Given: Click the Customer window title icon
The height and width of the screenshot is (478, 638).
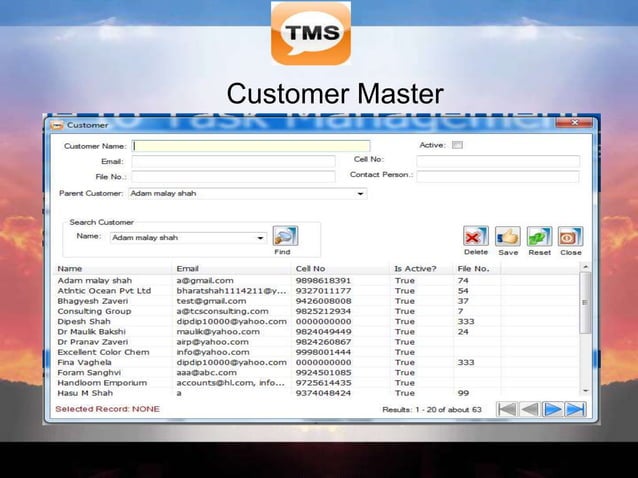Looking at the screenshot, I should click(57, 125).
